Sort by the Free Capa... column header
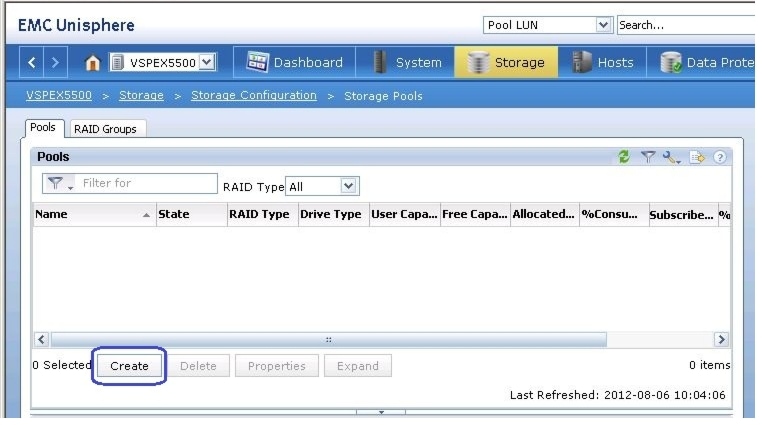The width and height of the screenshot is (762, 425). 475,214
